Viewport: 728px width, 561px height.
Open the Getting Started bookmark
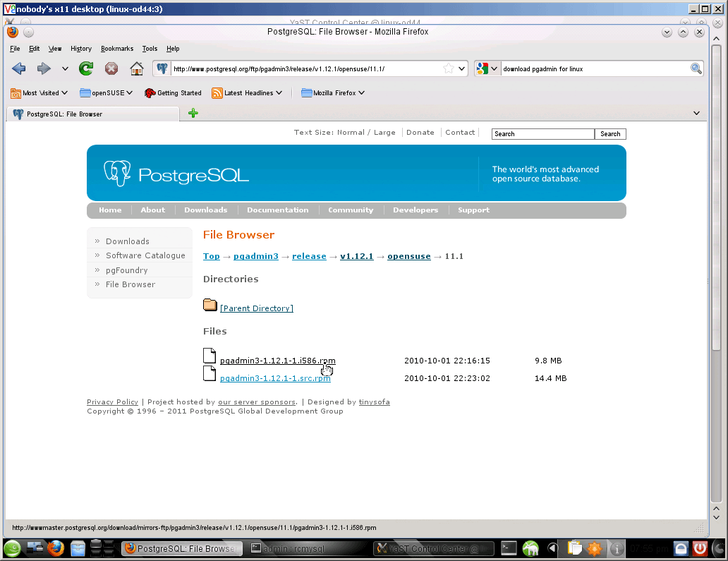point(173,93)
